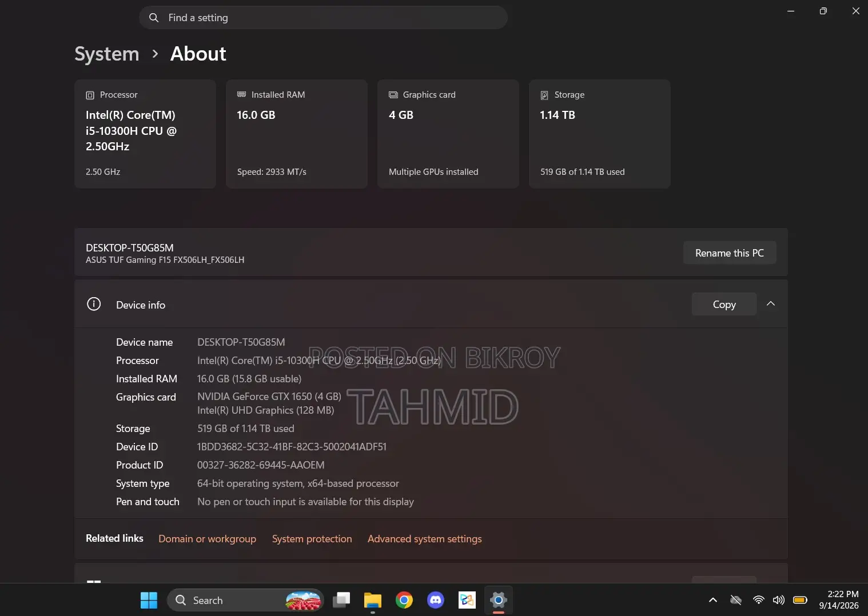Click ASUS TUF Gaming F15 model text

tap(165, 260)
